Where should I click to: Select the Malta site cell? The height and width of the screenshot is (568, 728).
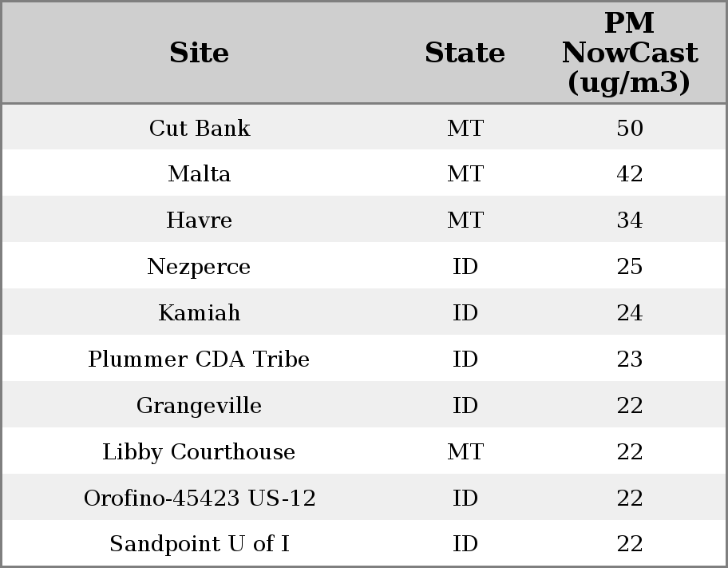point(199,174)
